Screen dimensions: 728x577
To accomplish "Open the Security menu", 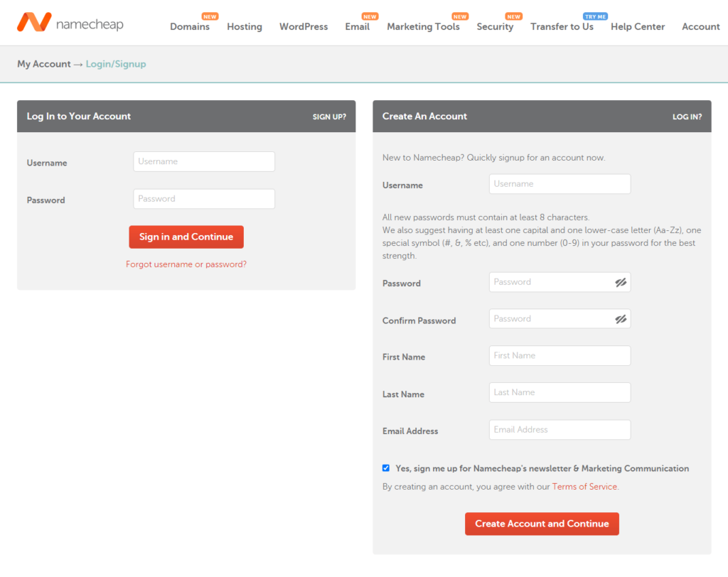I will tap(495, 26).
